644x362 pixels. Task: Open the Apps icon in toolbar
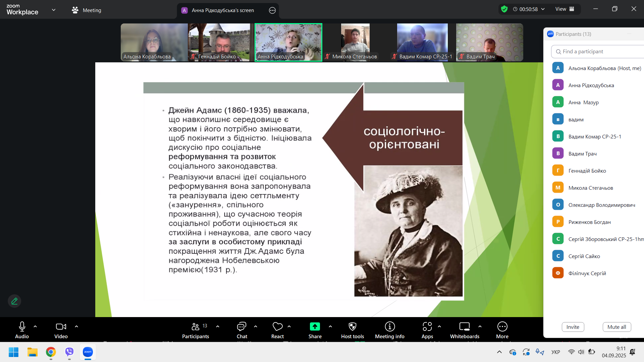pyautogui.click(x=427, y=327)
